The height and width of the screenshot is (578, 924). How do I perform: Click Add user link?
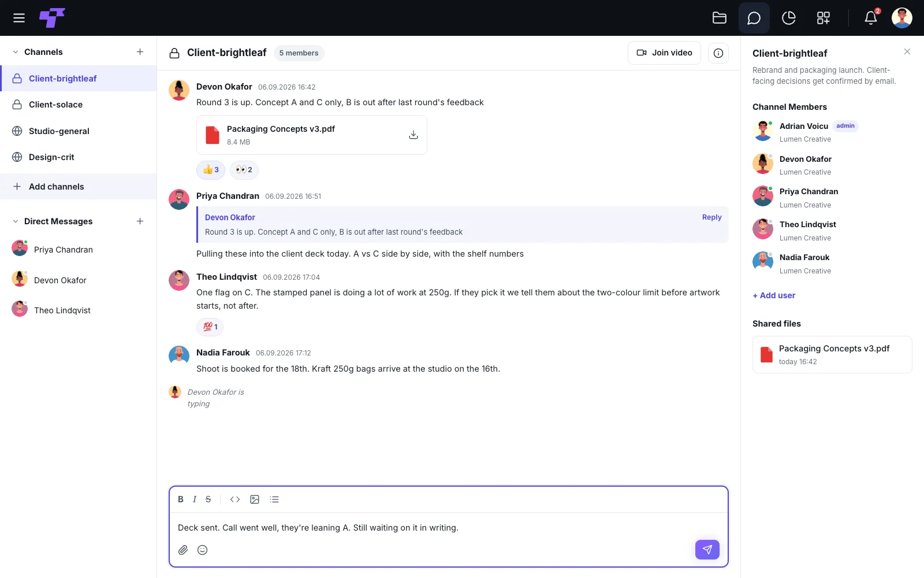click(x=774, y=295)
